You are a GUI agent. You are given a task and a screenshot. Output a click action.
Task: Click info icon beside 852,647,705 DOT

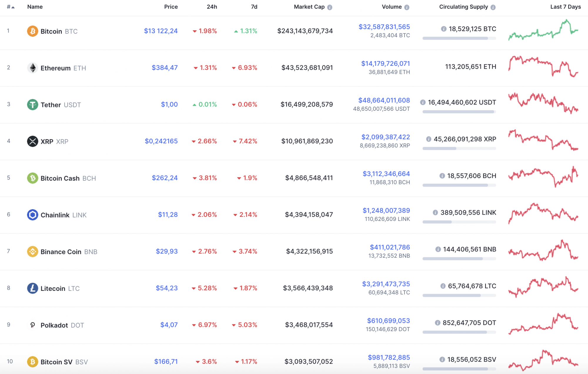(438, 323)
